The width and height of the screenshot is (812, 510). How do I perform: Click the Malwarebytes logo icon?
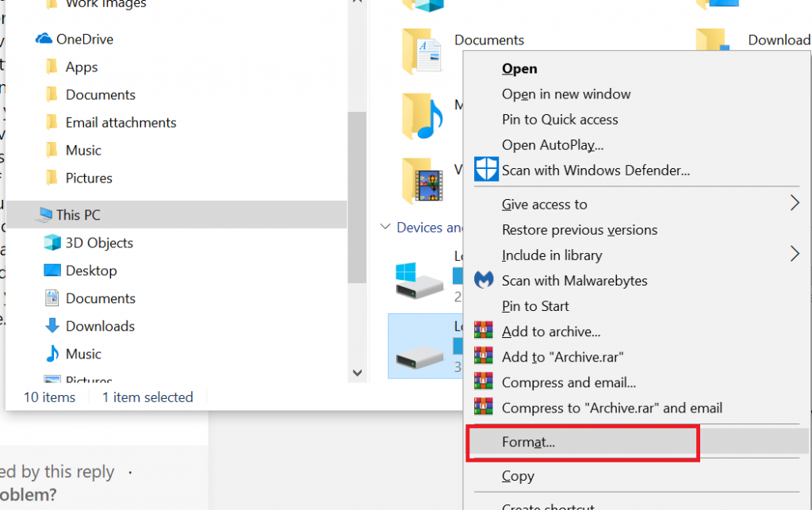[x=484, y=280]
